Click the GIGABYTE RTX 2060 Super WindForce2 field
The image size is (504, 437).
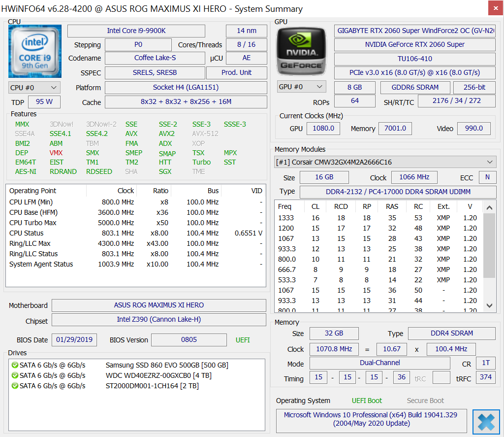coord(414,31)
